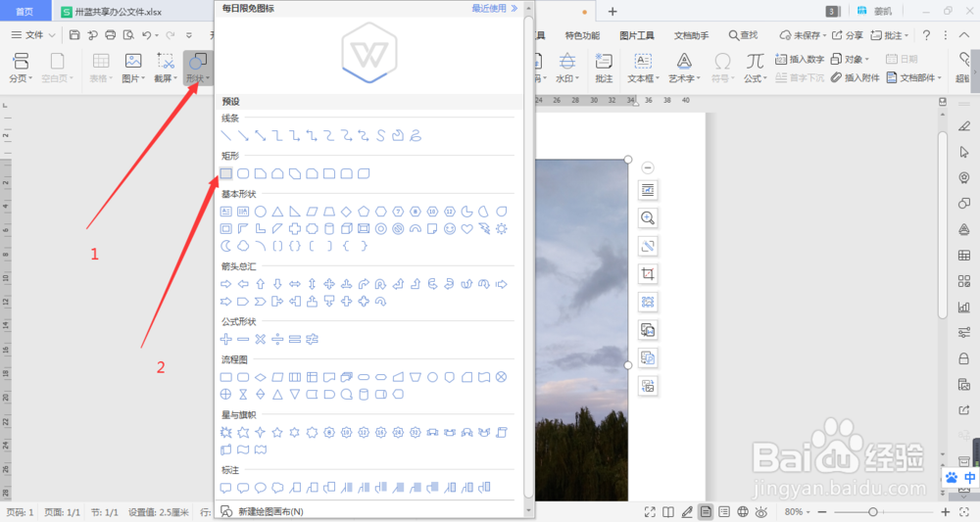This screenshot has height=522, width=980.
Task: Click the zoom out minus button
Action: 822,512
